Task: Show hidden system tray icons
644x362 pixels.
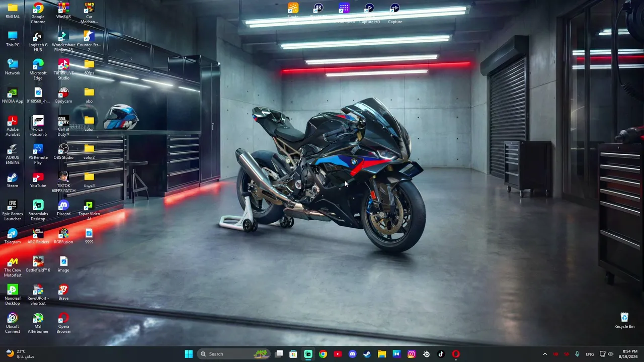Action: pyautogui.click(x=545, y=354)
